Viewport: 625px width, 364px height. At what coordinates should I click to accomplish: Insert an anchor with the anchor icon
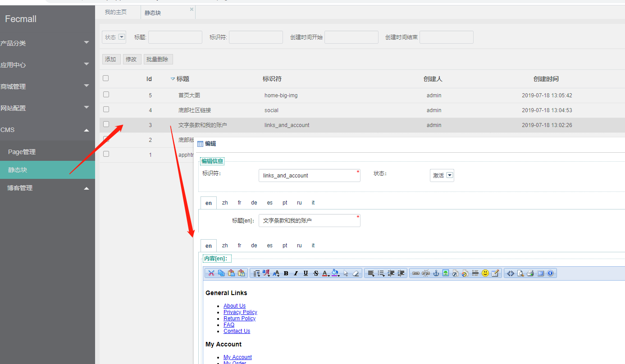[x=436, y=273]
